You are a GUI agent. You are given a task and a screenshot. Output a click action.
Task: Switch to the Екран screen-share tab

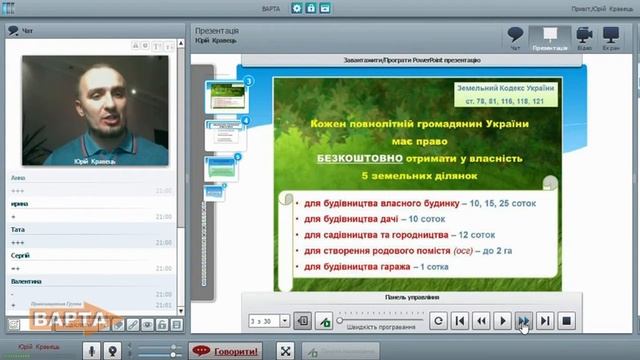611,38
